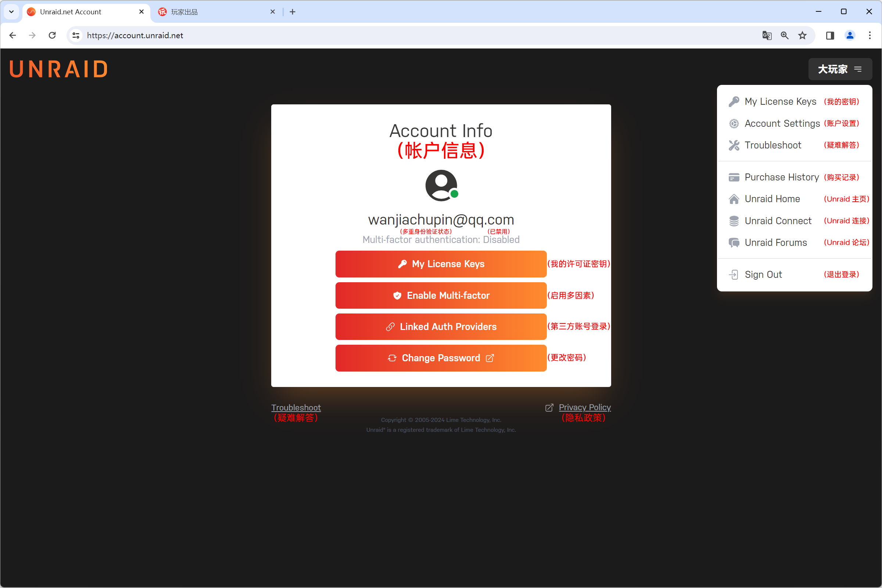Image resolution: width=882 pixels, height=588 pixels.
Task: Go back in browser history
Action: pyautogui.click(x=13, y=35)
